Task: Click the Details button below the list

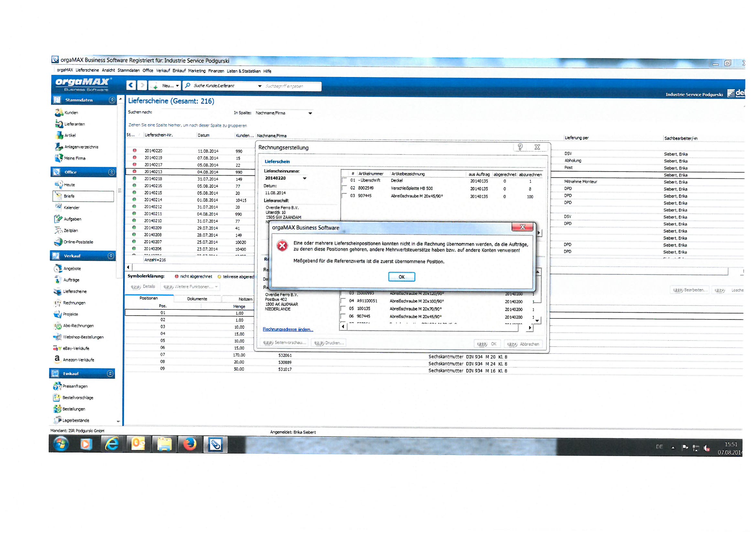Action: [143, 287]
